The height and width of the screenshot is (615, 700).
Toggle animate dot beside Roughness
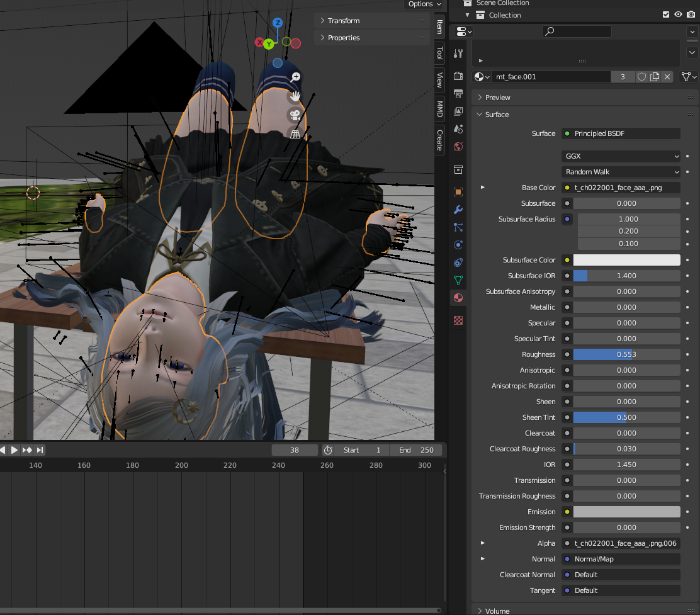coord(687,354)
